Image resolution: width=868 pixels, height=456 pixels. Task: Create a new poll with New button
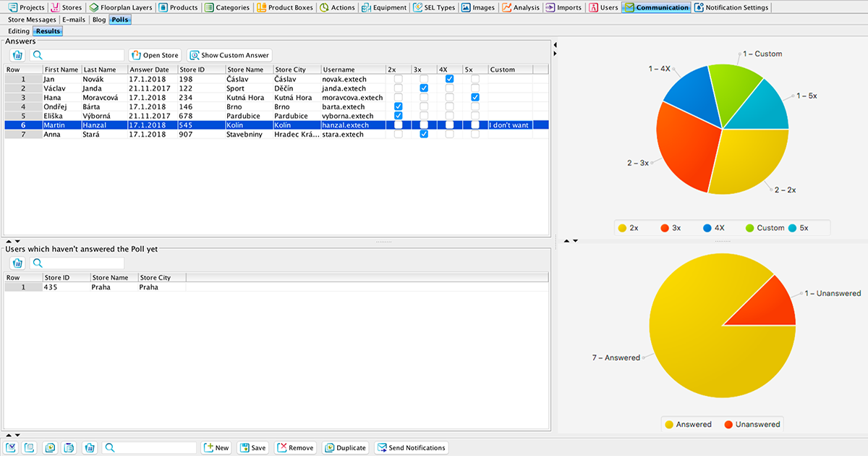point(216,448)
